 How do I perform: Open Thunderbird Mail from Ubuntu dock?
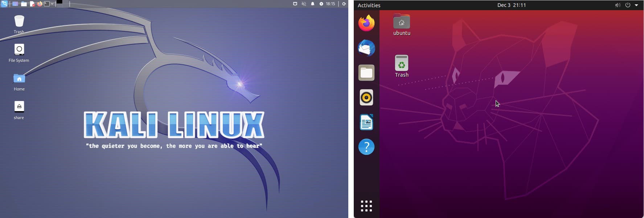pyautogui.click(x=366, y=48)
